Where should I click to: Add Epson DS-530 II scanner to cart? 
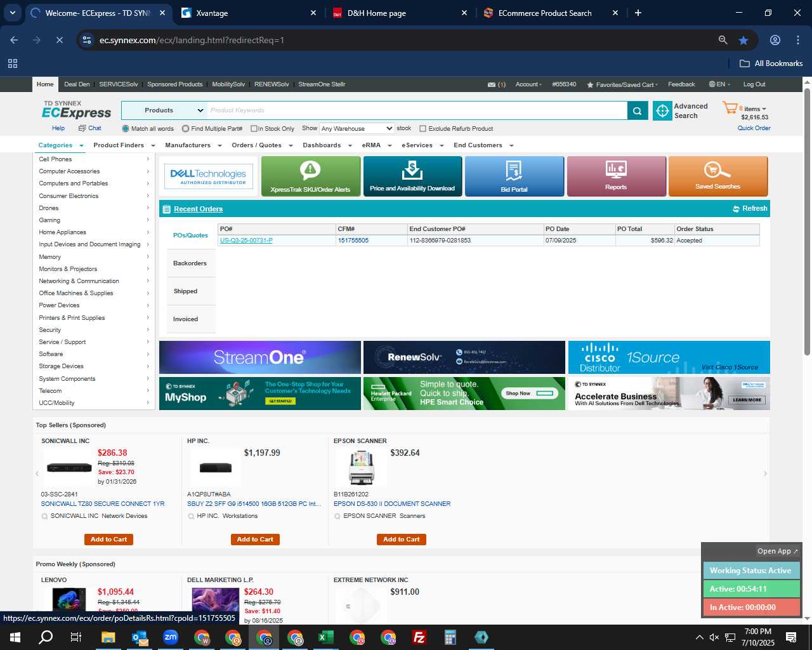pos(402,540)
